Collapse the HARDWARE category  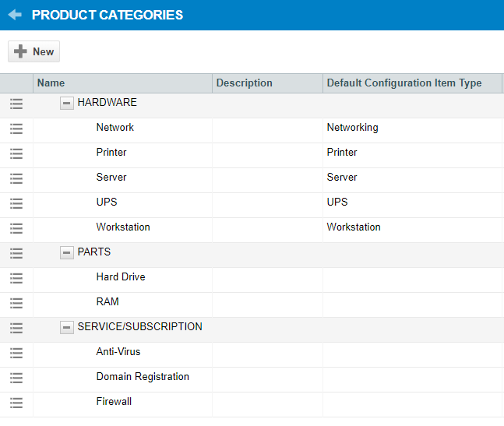click(x=67, y=103)
